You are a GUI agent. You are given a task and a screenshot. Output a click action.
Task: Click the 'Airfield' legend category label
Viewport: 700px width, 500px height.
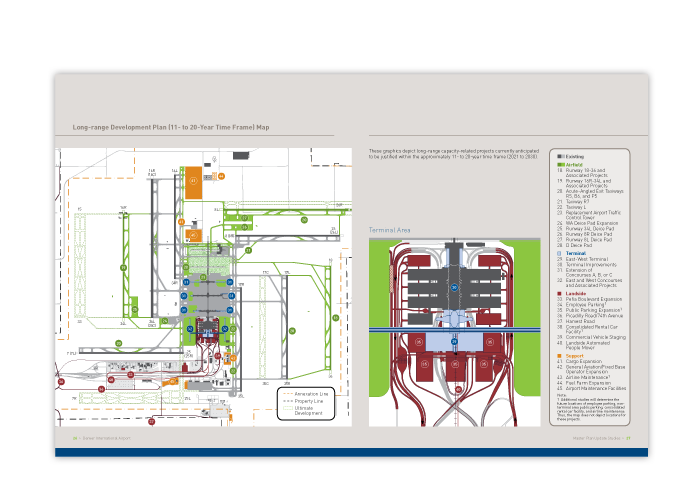[x=574, y=165]
